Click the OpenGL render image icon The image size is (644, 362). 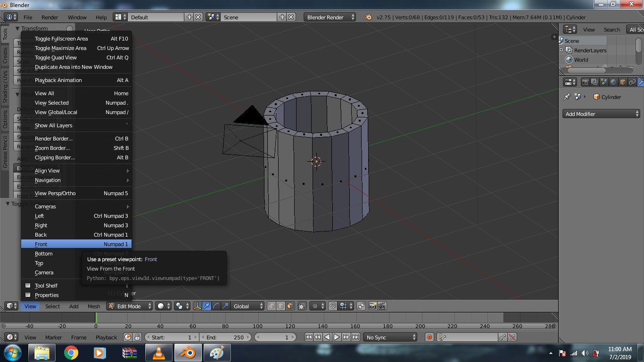[372, 306]
